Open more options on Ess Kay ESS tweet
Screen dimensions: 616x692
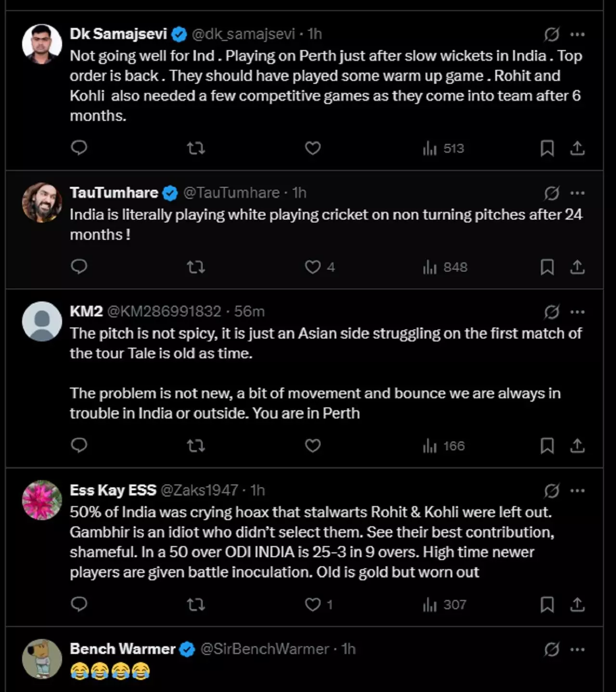(x=577, y=491)
